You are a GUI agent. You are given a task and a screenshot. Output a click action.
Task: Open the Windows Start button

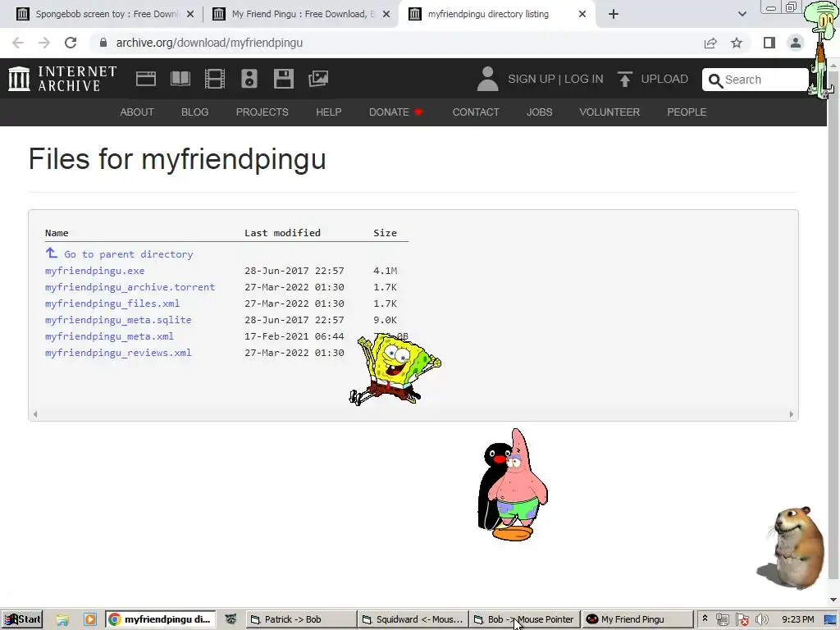22,619
